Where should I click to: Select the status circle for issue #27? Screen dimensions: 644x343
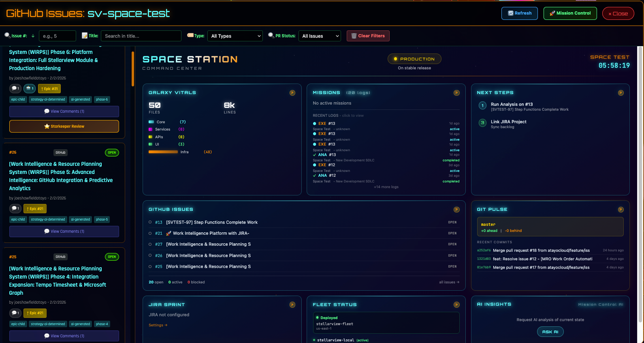(x=150, y=244)
